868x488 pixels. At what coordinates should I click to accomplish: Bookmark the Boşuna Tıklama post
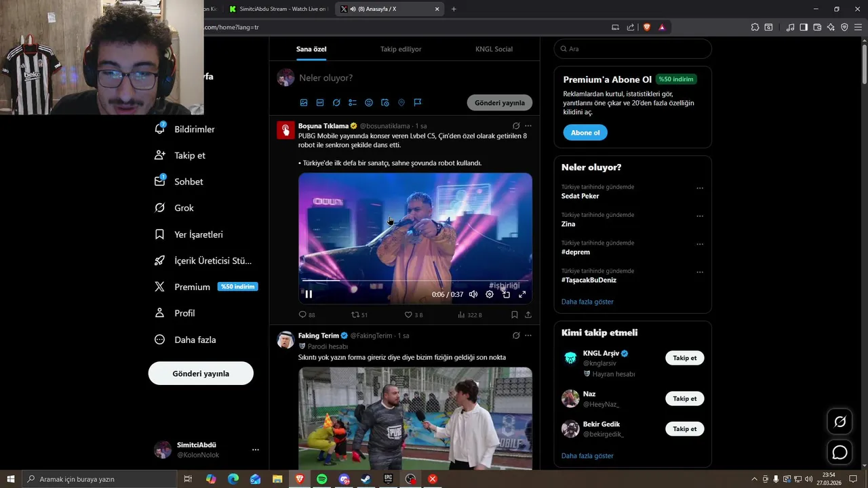[x=515, y=314]
